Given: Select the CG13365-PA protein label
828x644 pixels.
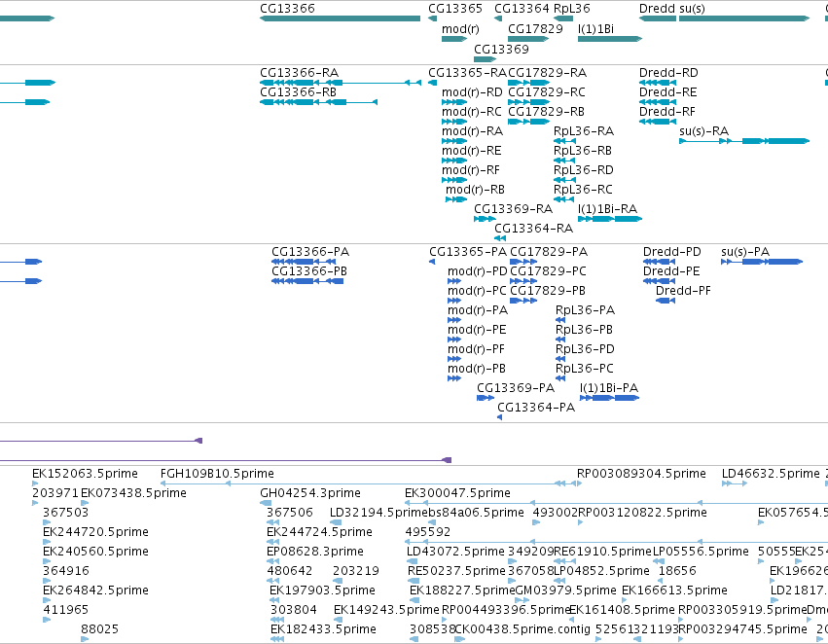Looking at the screenshot, I should pyautogui.click(x=468, y=252).
